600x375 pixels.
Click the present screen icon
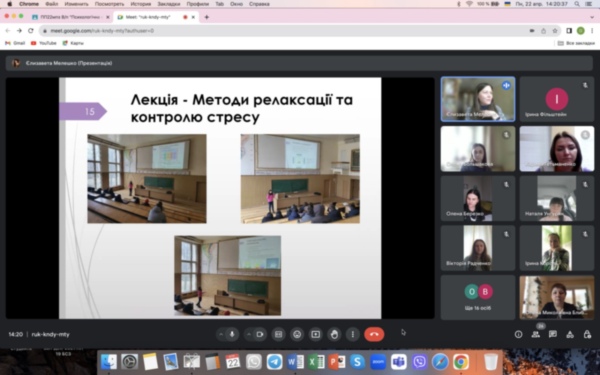pyautogui.click(x=316, y=334)
